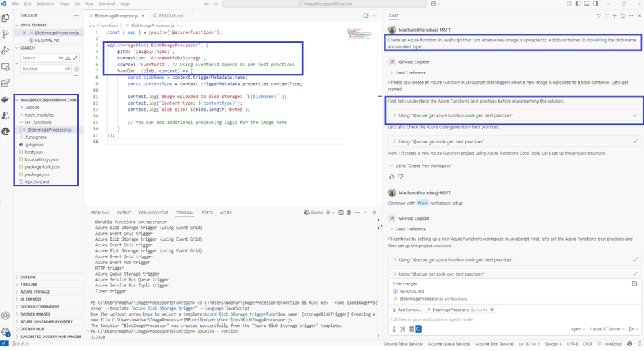Open the Docker view in activity bar
The height and width of the screenshot is (351, 644).
click(5, 99)
